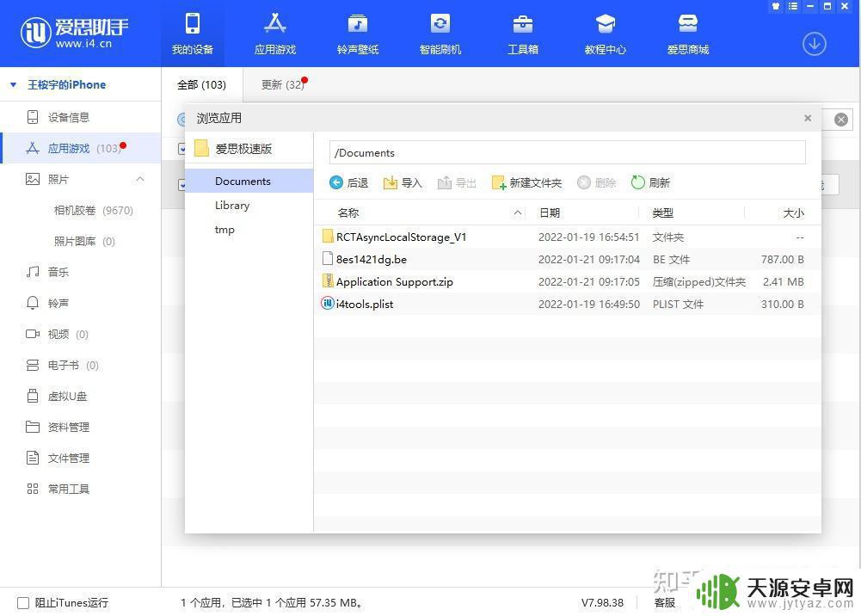This screenshot has width=861, height=616.
Task: Switch to the 更新 (32) tab
Action: (283, 84)
